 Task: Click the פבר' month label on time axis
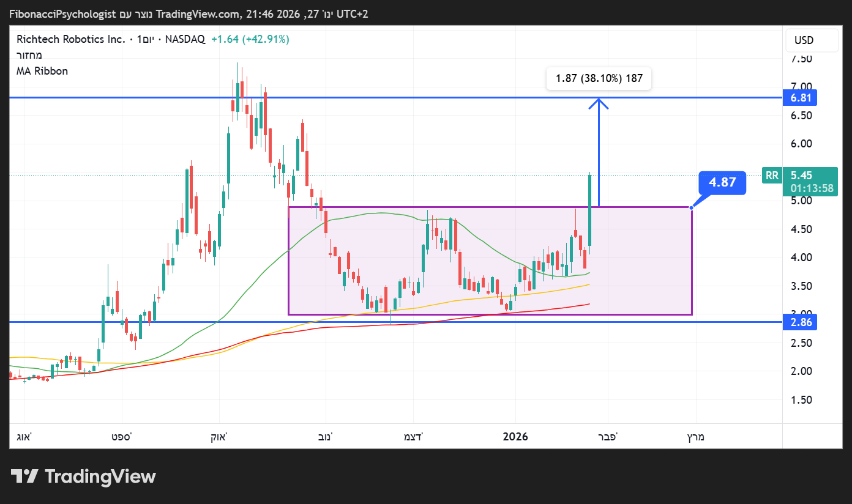click(x=608, y=437)
